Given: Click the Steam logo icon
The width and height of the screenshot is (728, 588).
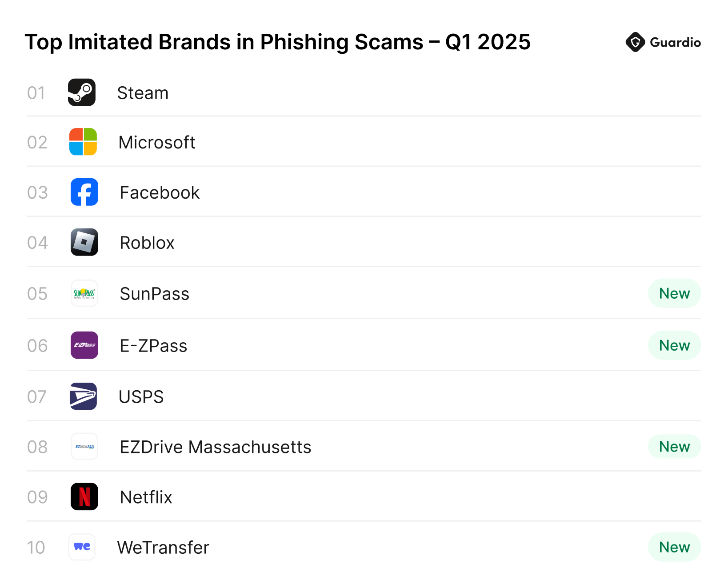Looking at the screenshot, I should pyautogui.click(x=82, y=92).
